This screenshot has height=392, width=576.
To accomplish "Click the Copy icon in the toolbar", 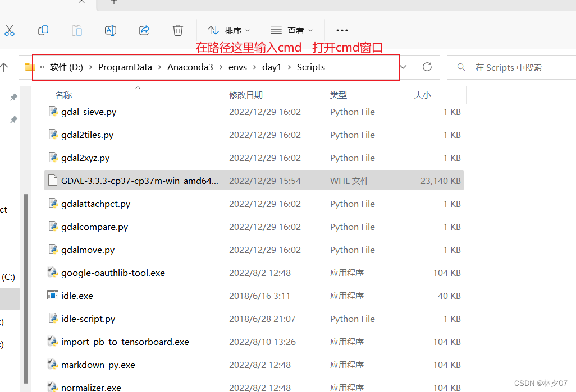I will [43, 30].
